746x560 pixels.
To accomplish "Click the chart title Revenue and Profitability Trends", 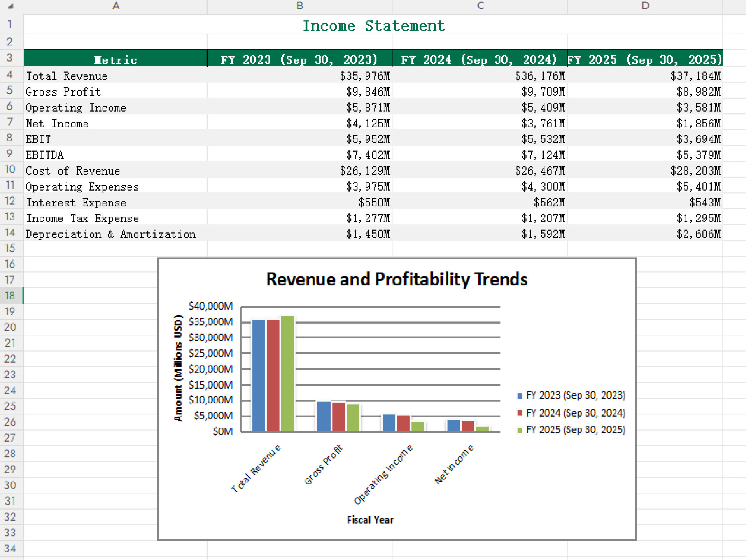I will (x=397, y=280).
